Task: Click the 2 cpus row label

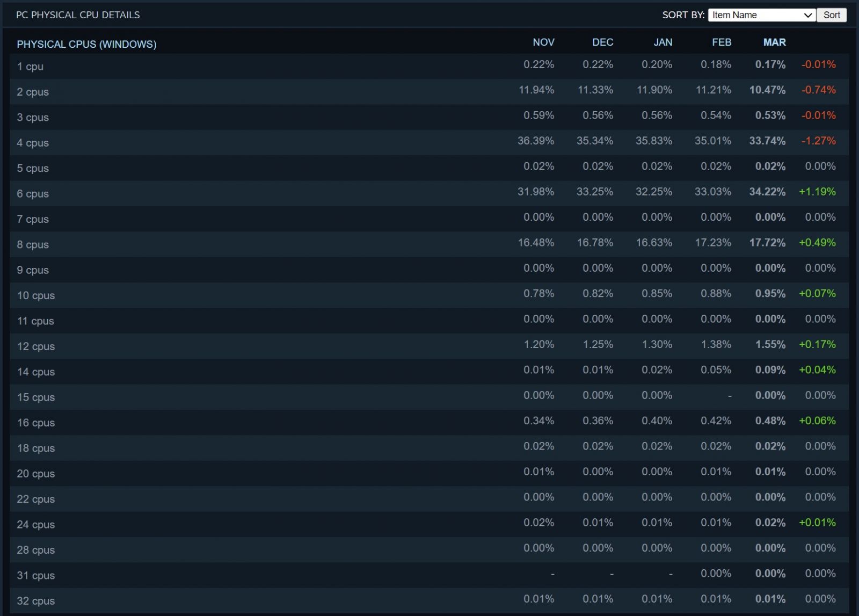Action: 33,92
